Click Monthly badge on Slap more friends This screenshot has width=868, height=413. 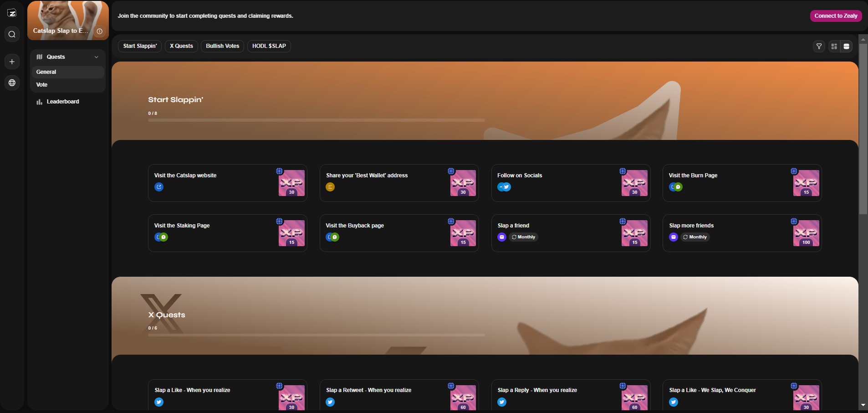tap(695, 237)
